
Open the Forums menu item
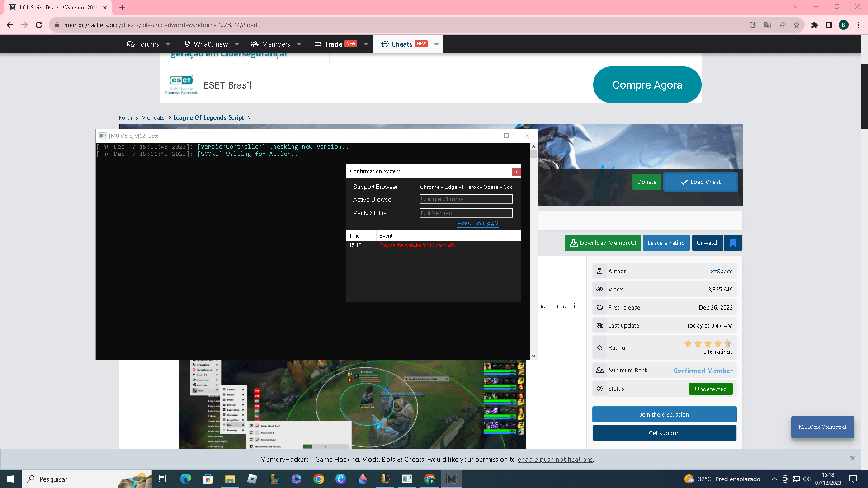coord(143,44)
